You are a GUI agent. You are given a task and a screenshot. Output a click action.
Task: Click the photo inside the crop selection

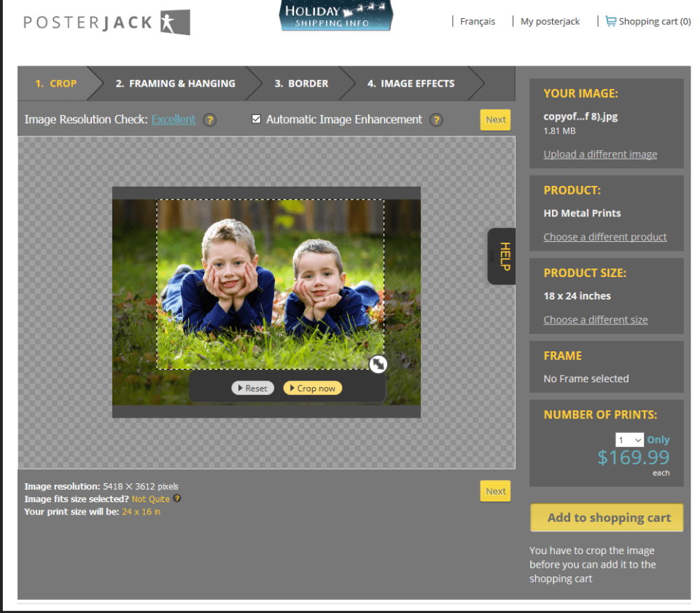270,284
